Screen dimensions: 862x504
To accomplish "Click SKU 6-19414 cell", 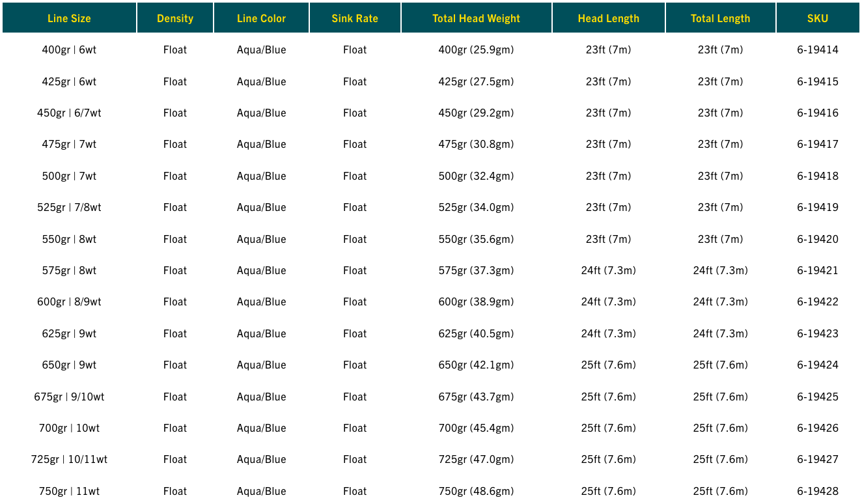I will coord(818,49).
